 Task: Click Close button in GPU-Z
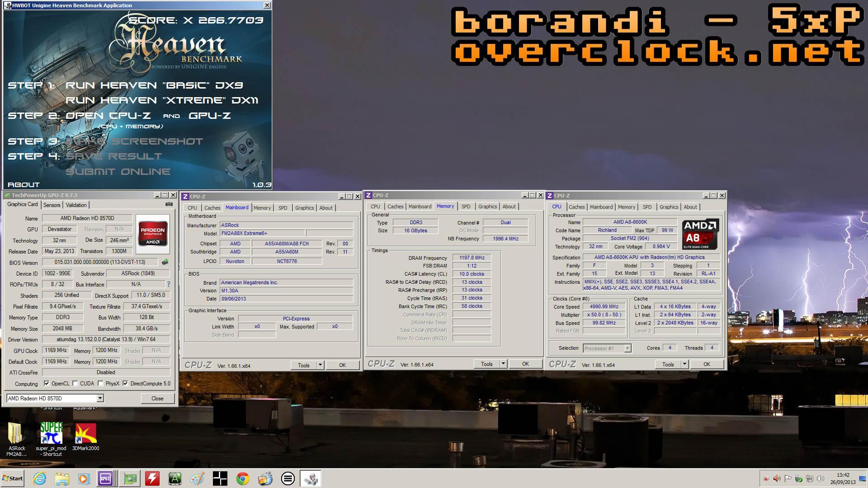coord(157,398)
